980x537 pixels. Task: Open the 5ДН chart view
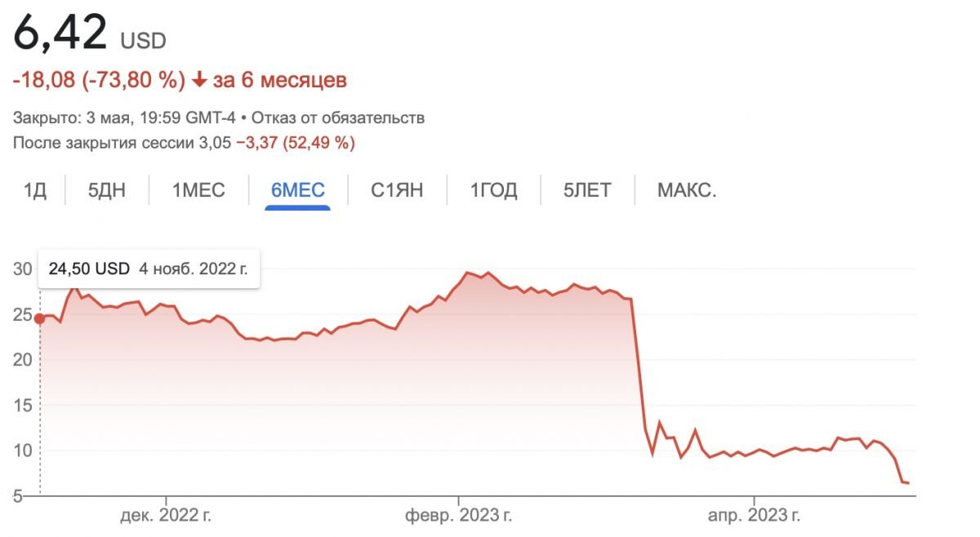[105, 189]
